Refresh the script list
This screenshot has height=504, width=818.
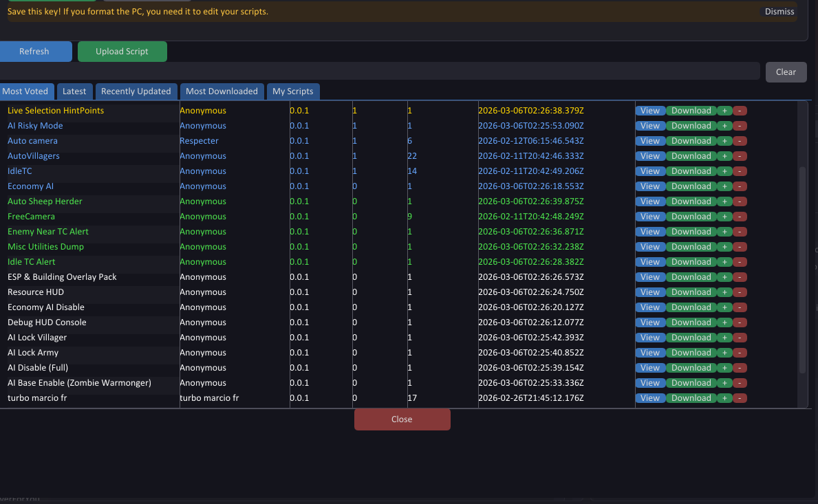click(x=34, y=52)
